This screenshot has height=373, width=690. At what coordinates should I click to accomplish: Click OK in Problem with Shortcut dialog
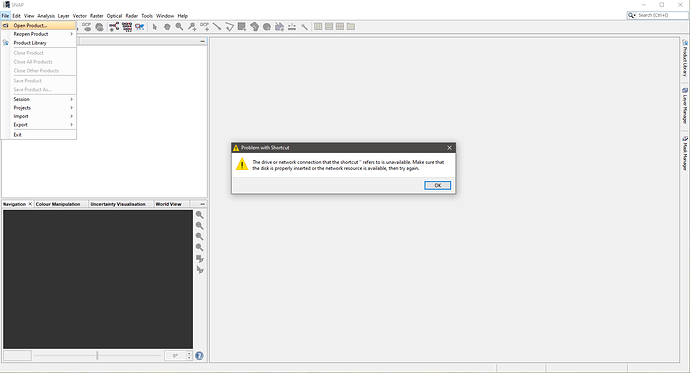point(437,186)
